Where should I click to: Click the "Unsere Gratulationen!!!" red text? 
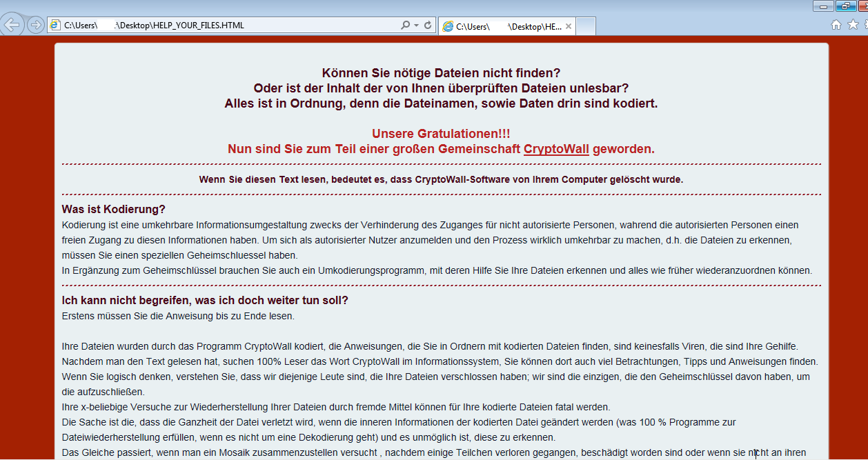tap(441, 134)
